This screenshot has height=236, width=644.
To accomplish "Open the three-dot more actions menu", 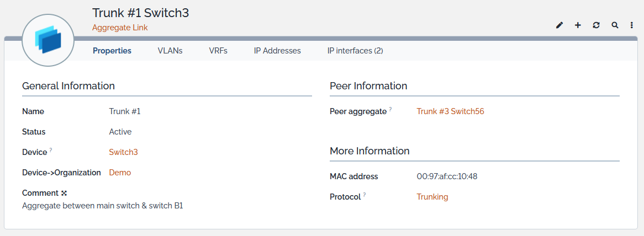I will 632,25.
